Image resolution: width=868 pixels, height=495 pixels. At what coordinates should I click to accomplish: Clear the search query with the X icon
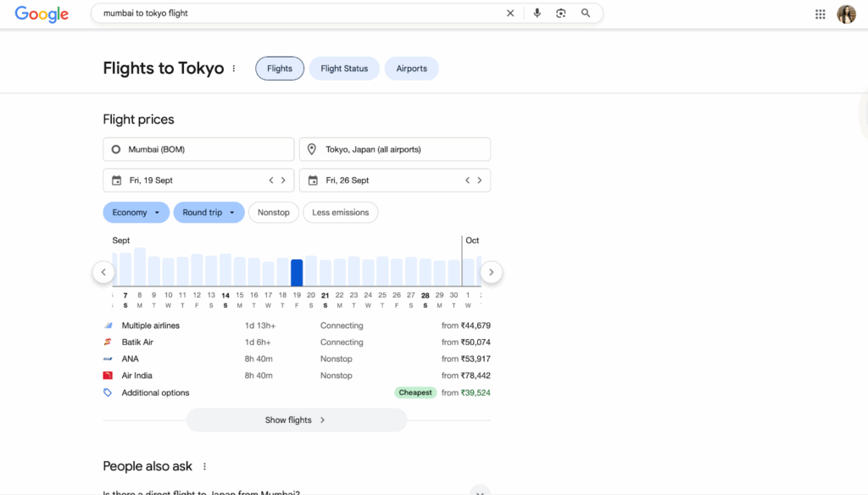pos(511,14)
